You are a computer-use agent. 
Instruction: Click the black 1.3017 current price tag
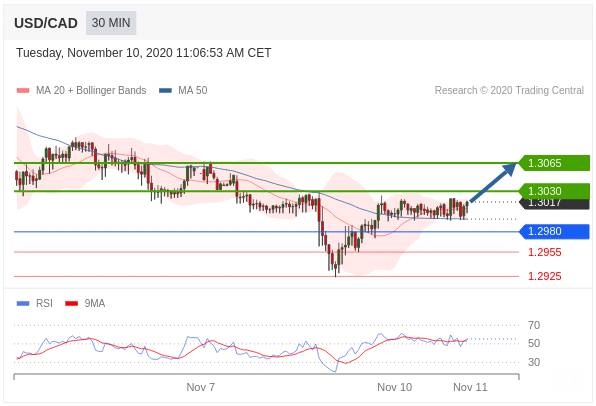coord(555,204)
